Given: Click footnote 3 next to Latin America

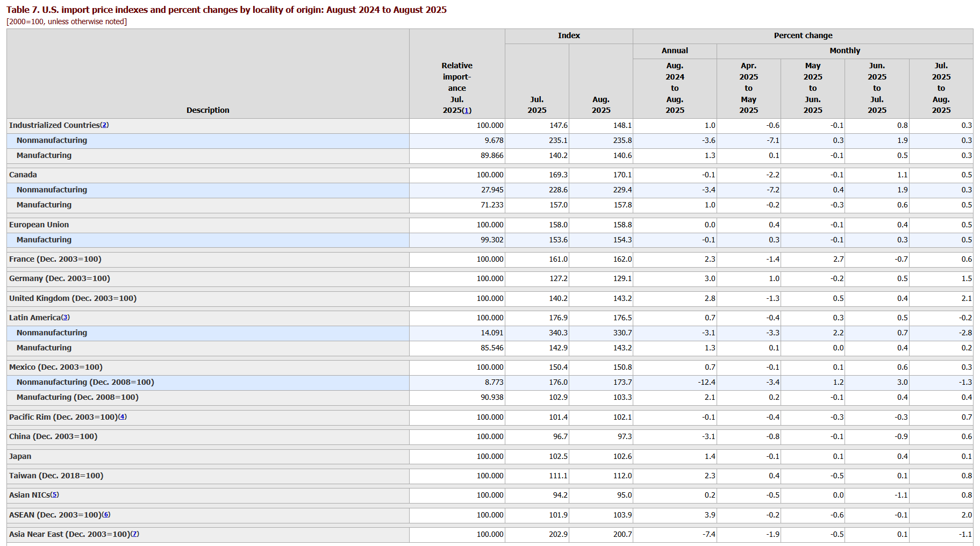Looking at the screenshot, I should (66, 318).
